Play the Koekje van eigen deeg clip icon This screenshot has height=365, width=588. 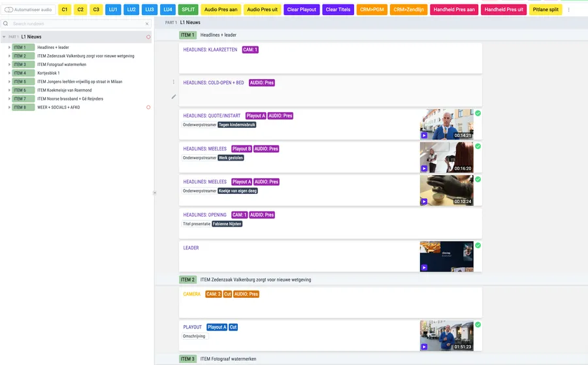tap(424, 201)
